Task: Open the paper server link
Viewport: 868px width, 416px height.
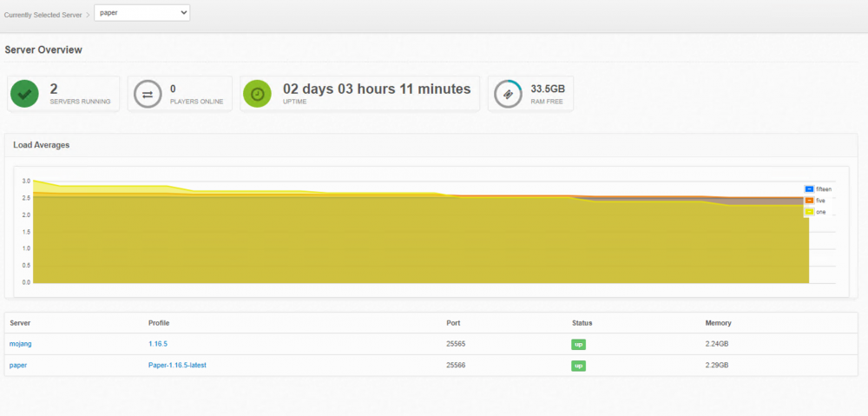Action: coord(18,366)
